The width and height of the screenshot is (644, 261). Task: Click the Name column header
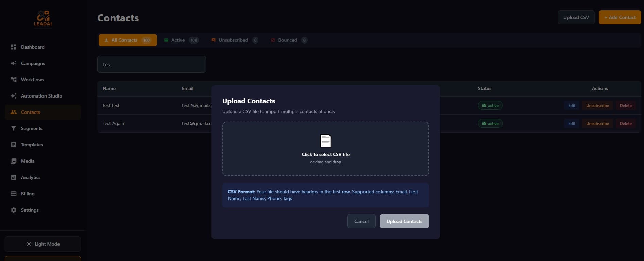tap(109, 88)
